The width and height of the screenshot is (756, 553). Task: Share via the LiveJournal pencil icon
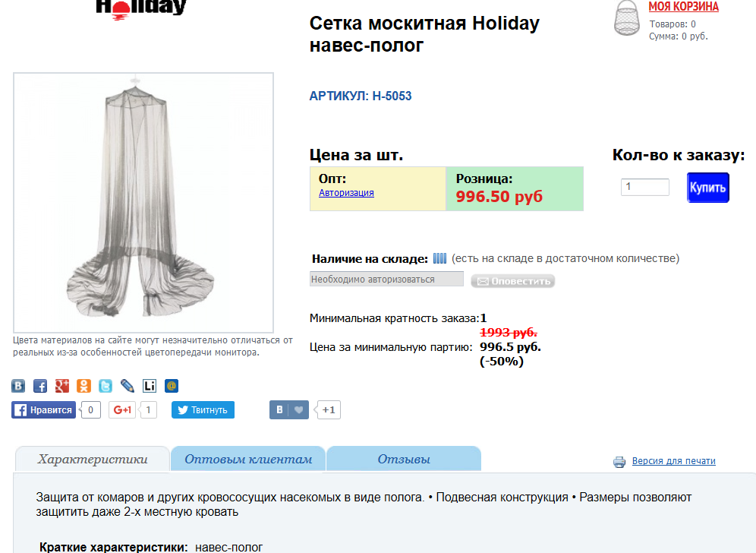[128, 386]
